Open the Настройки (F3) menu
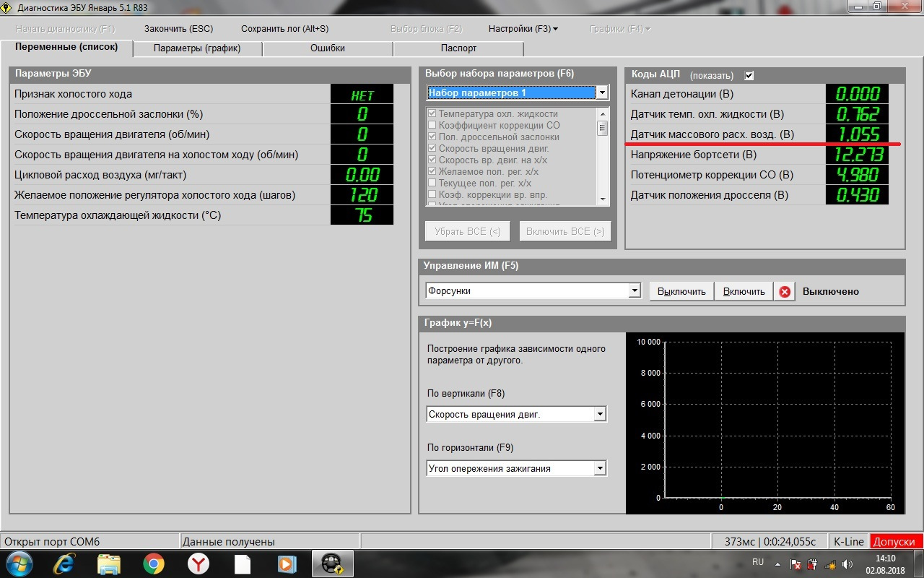Screen dimensions: 924x578 [x=523, y=29]
